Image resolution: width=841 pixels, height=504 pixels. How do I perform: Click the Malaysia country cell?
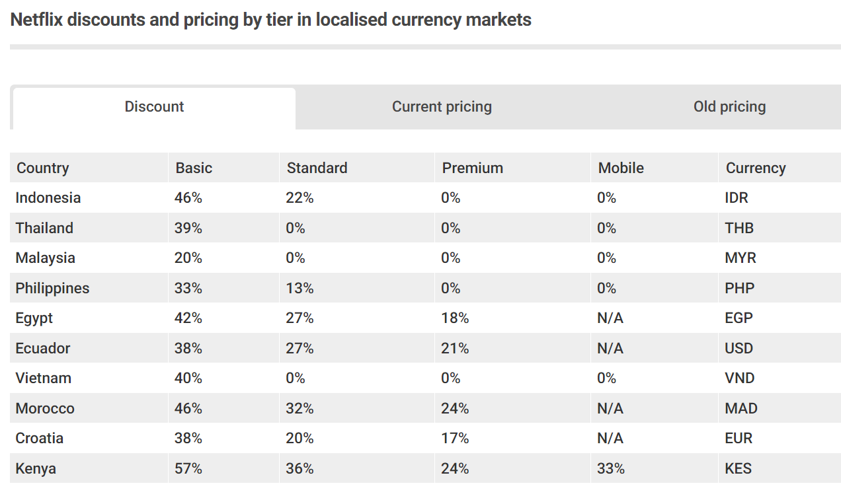(x=46, y=258)
